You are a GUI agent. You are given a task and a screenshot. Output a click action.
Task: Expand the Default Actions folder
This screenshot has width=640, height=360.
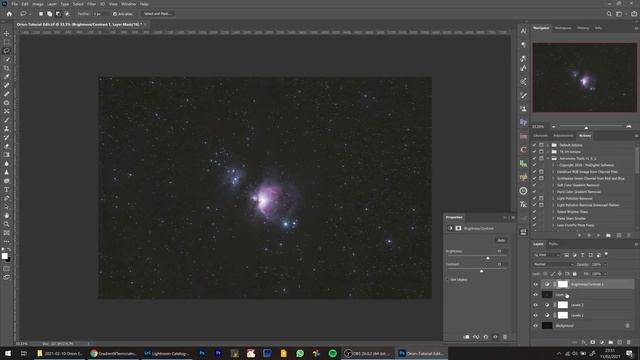[x=548, y=145]
